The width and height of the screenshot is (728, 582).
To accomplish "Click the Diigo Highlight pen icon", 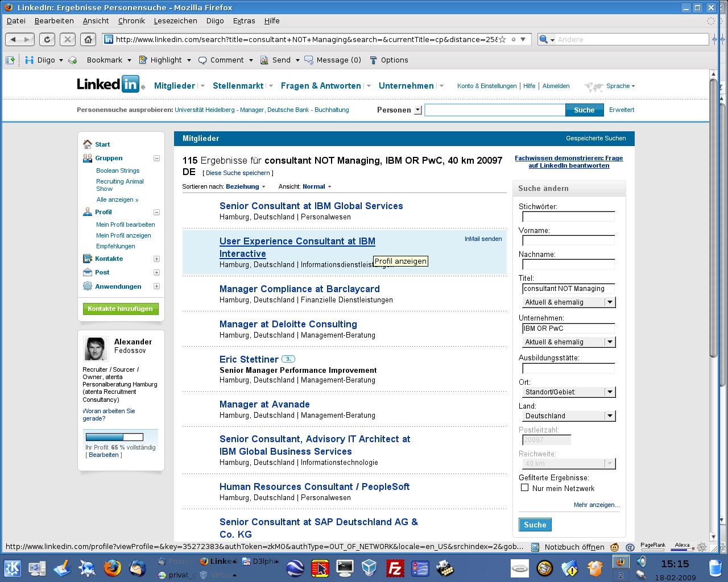I will click(x=143, y=60).
